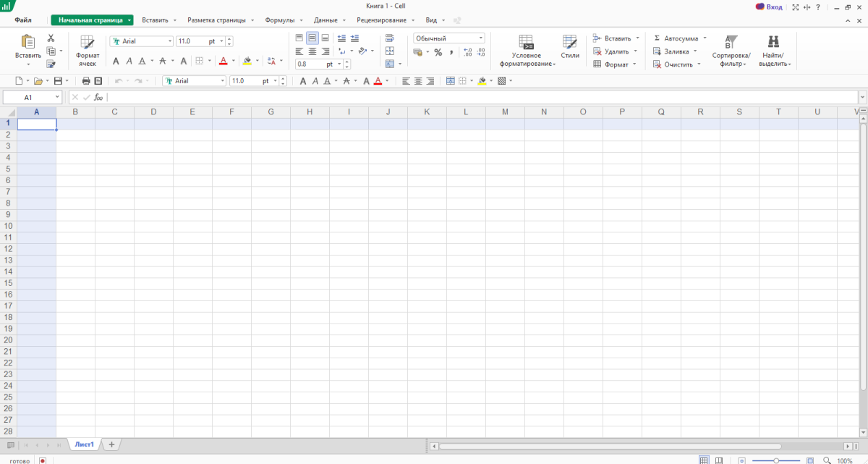Click the red font color swatch in ribbon

point(224,62)
